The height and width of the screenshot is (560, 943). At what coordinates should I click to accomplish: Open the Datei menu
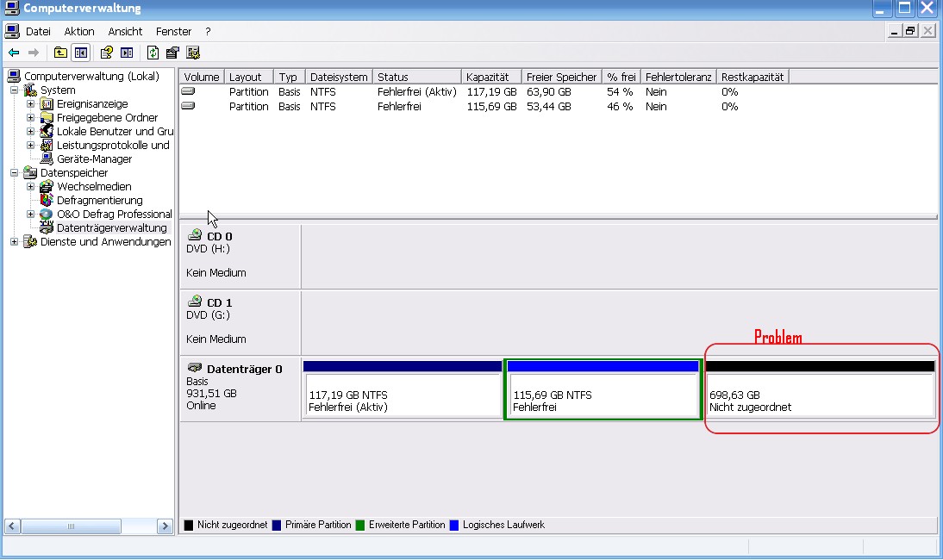coord(38,32)
